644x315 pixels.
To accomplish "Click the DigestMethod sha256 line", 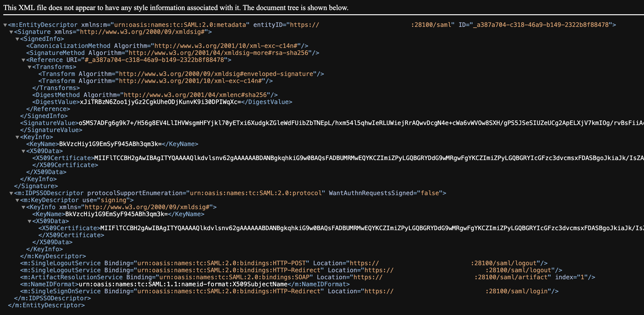I will pos(155,95).
